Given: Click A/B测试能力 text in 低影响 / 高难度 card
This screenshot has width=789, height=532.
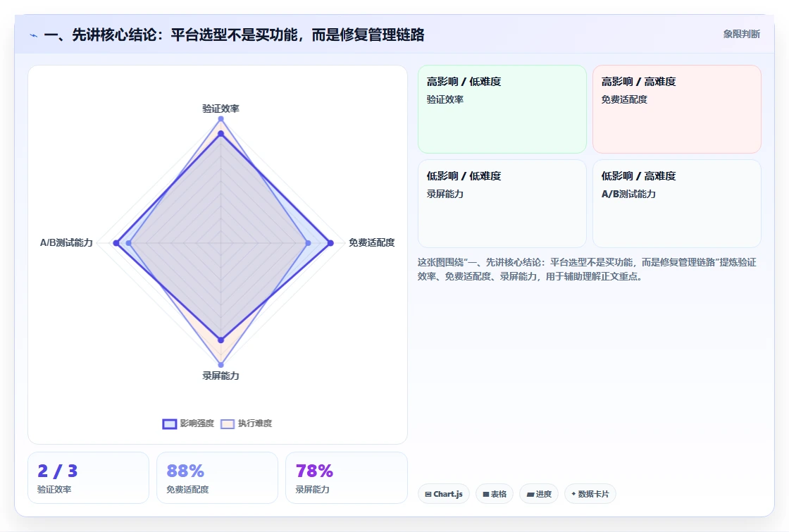Looking at the screenshot, I should point(628,194).
